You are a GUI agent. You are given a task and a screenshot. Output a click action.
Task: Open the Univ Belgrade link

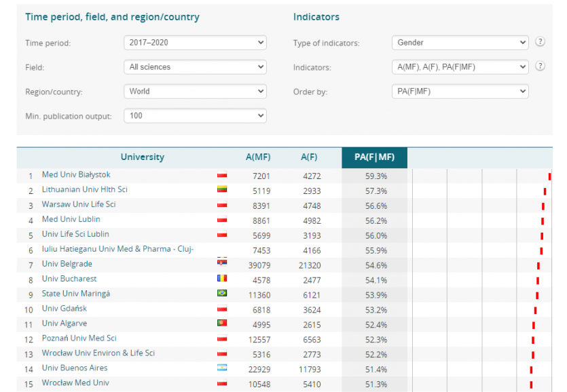[x=67, y=264]
